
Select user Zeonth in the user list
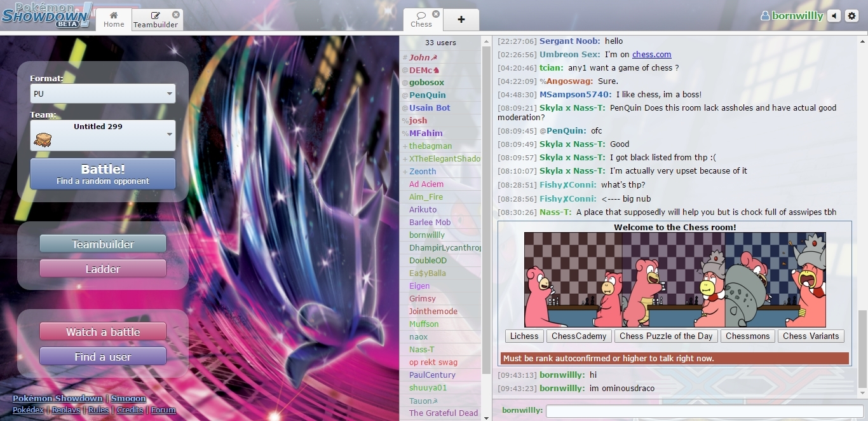(x=440, y=172)
